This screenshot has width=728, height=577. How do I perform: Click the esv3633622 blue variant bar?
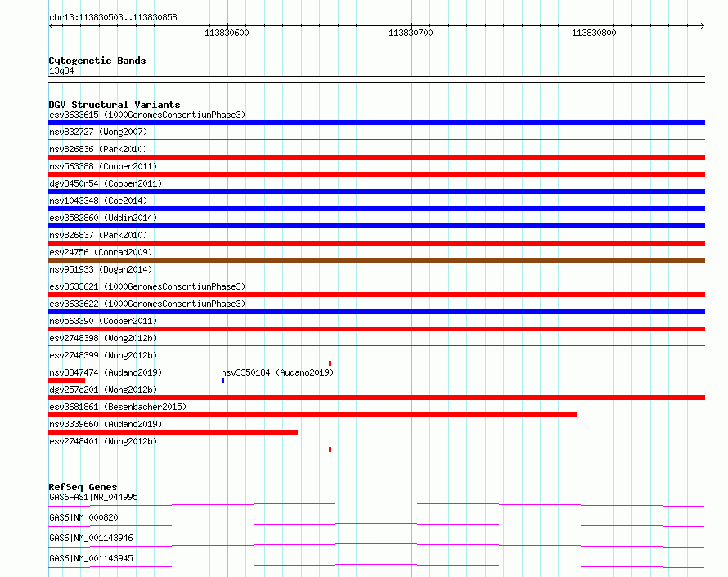point(376,312)
